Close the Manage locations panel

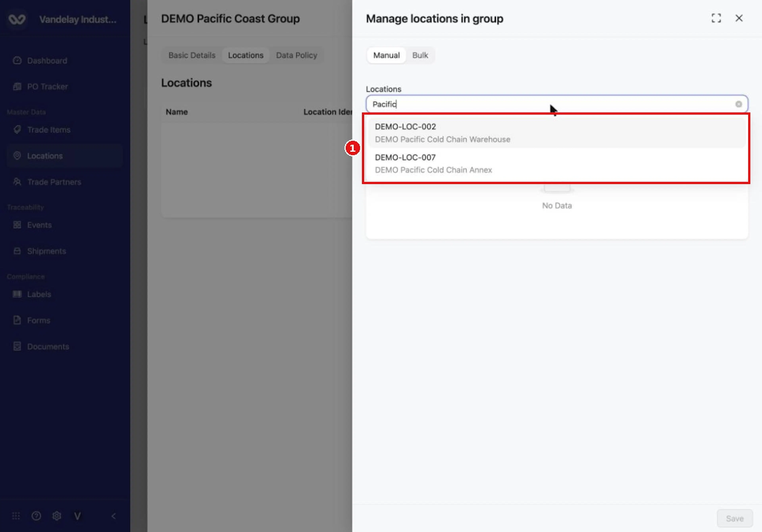(739, 18)
